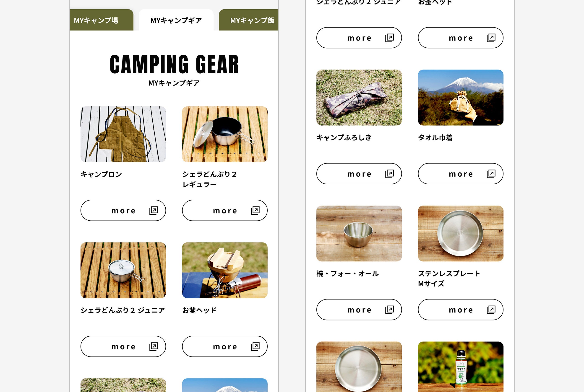
Task: Open the seasoning bottle product image
Action: point(461,367)
